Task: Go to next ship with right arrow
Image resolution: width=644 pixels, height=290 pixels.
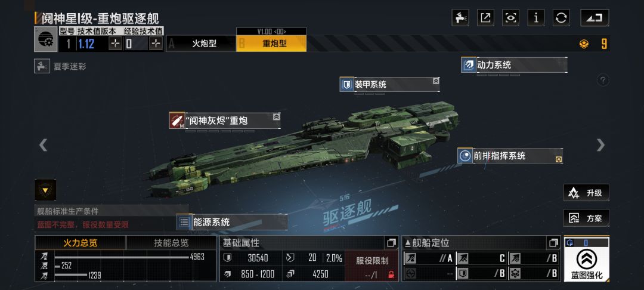Action: click(600, 144)
